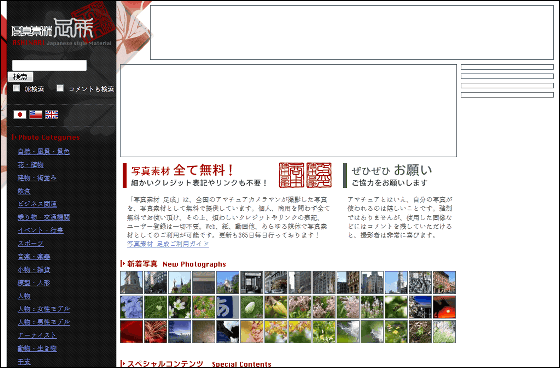This screenshot has height=368, width=560.
Task: Open the 建物・街並み category
Action: pos(37,178)
